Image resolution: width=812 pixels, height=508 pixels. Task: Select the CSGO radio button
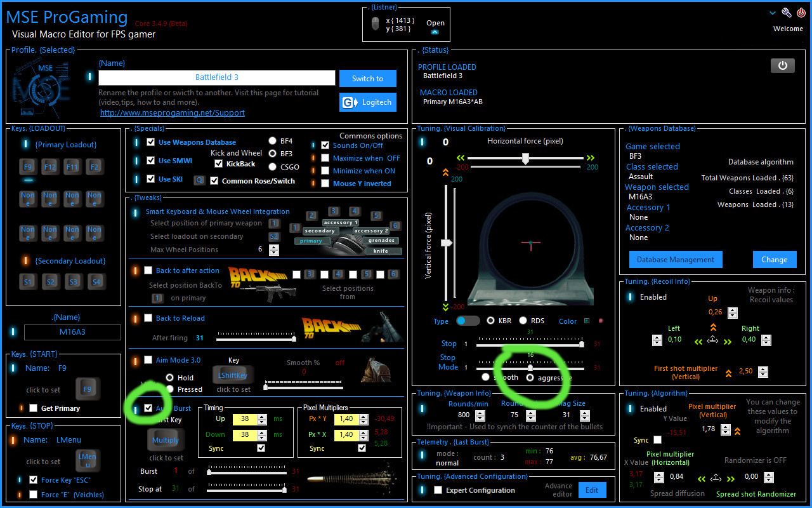pos(272,167)
